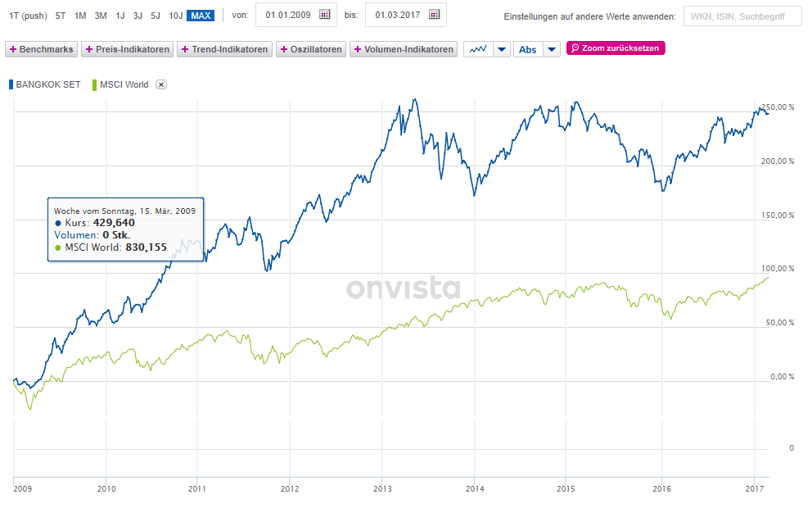Click the 0,00 % axis label

(782, 377)
